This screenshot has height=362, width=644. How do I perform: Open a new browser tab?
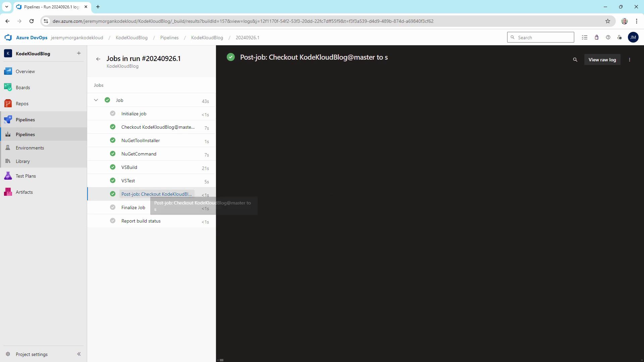(x=98, y=7)
